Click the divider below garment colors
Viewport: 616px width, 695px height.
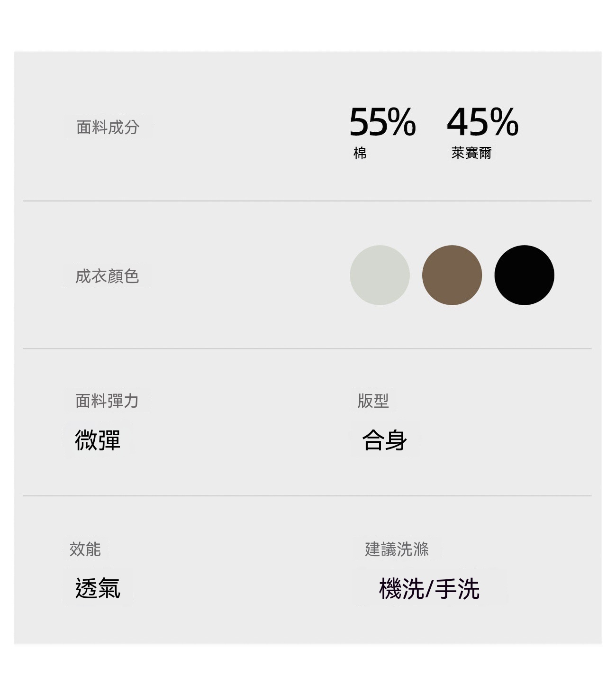coord(307,348)
